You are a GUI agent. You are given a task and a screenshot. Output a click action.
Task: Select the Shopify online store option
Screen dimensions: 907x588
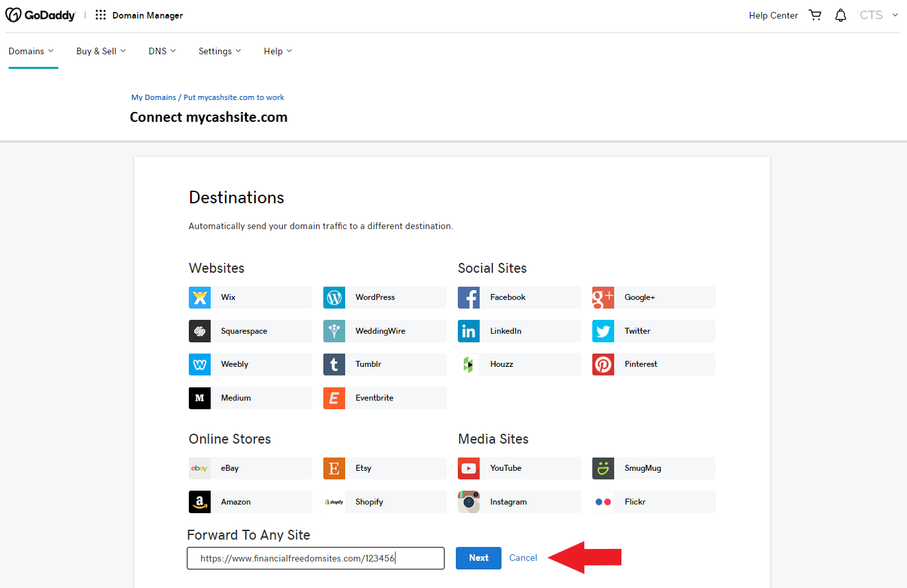[384, 501]
